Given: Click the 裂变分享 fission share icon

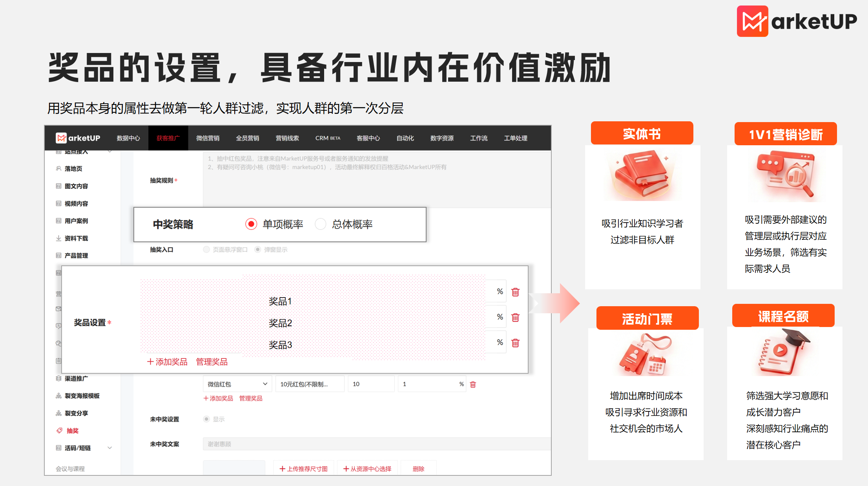Looking at the screenshot, I should click(x=58, y=413).
